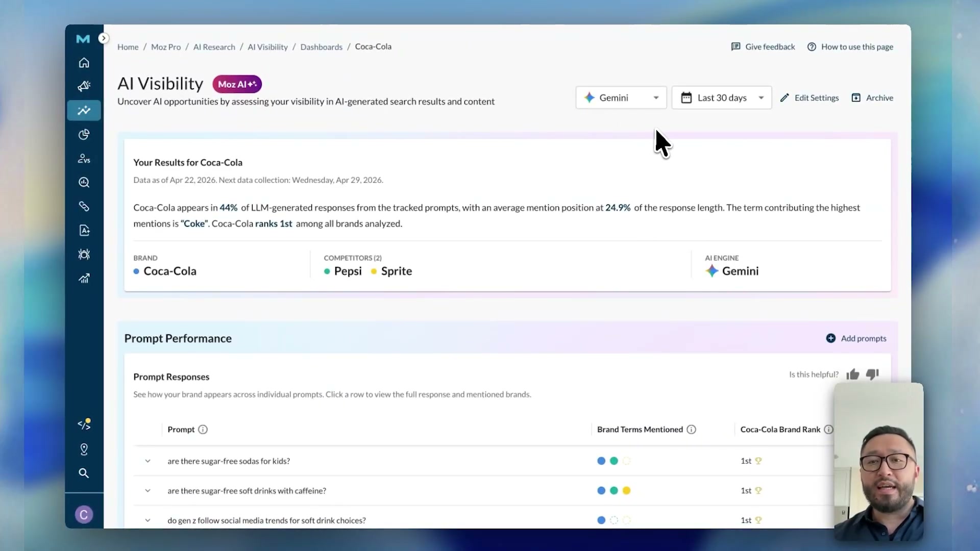Click the search icon in sidebar
Screen dimensions: 980x551
click(84, 473)
